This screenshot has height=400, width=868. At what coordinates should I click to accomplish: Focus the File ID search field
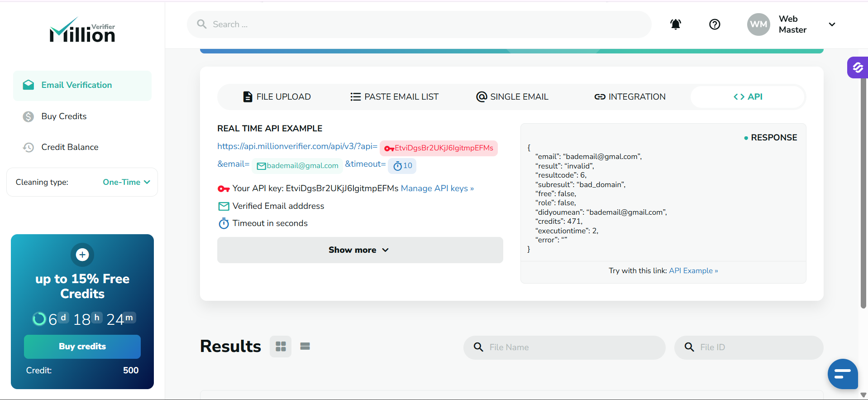click(749, 347)
